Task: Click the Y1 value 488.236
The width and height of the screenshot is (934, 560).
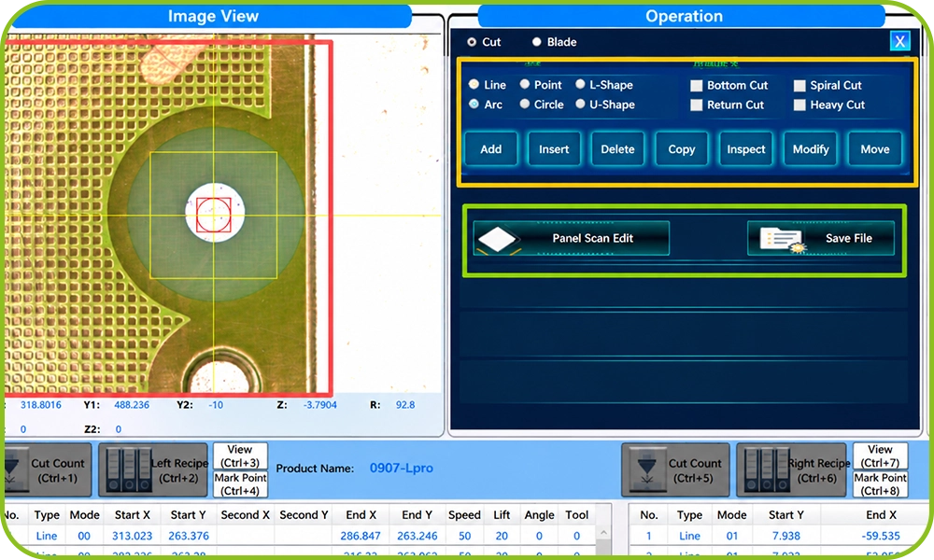Action: tap(132, 405)
